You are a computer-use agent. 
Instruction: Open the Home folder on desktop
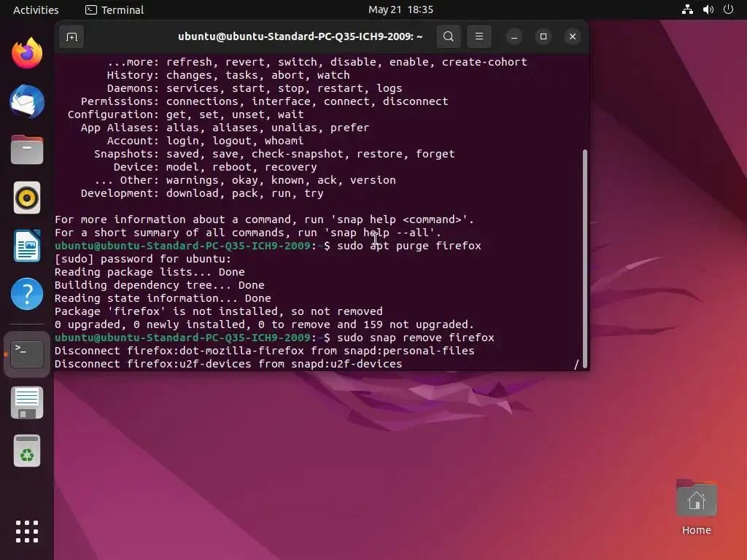(696, 507)
